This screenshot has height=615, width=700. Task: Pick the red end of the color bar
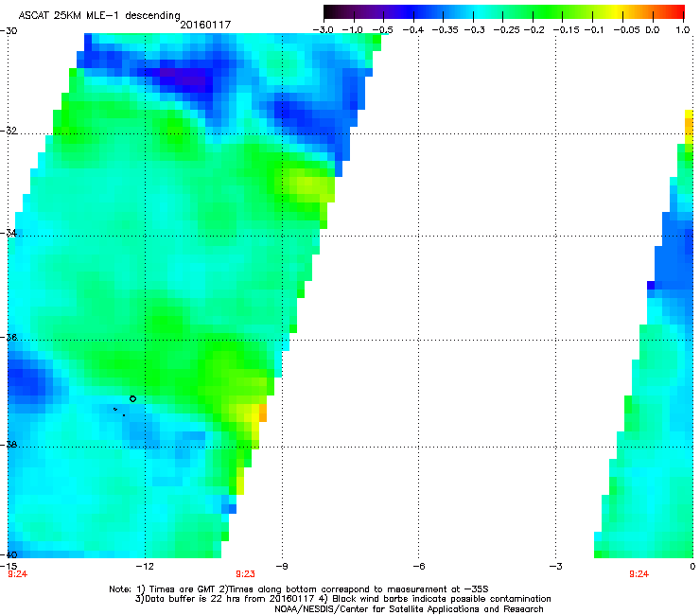point(679,11)
